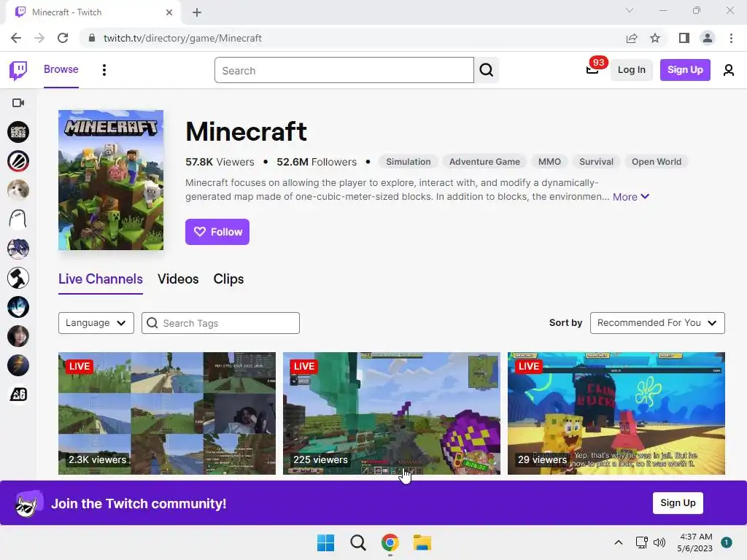
Task: Open the SpongeBob stream with 29 viewers
Action: pos(616,413)
